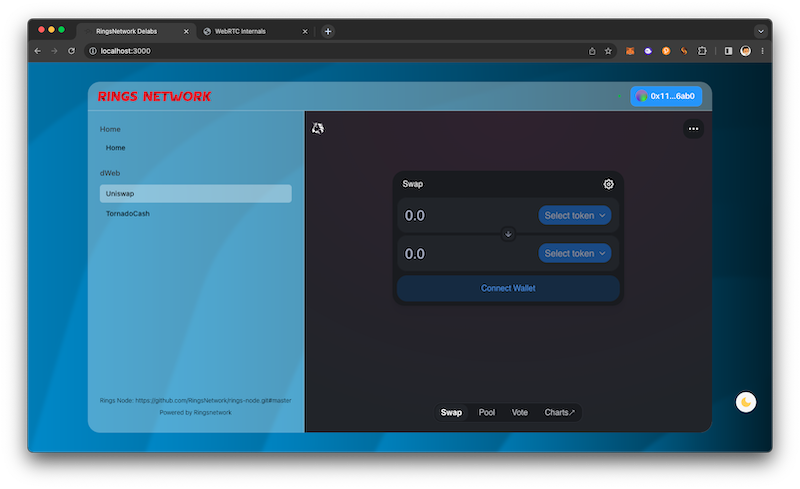Go forward in browser history

(x=54, y=51)
